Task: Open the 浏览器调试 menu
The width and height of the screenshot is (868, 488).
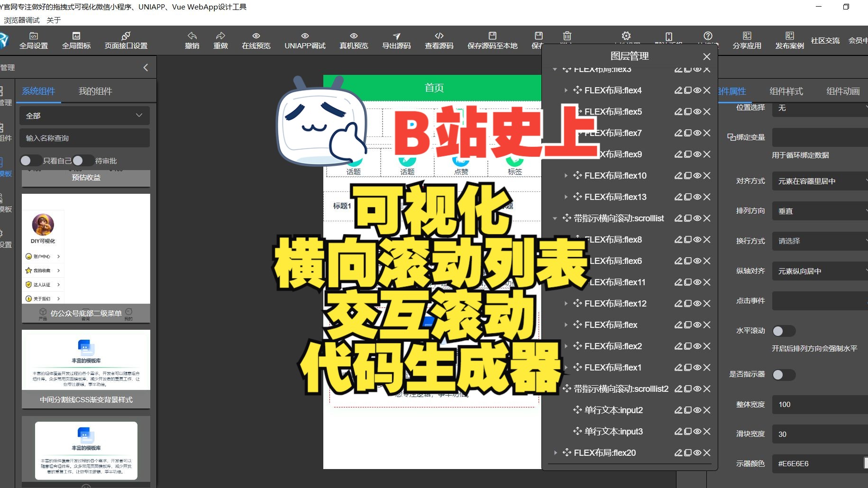Action: (x=22, y=20)
